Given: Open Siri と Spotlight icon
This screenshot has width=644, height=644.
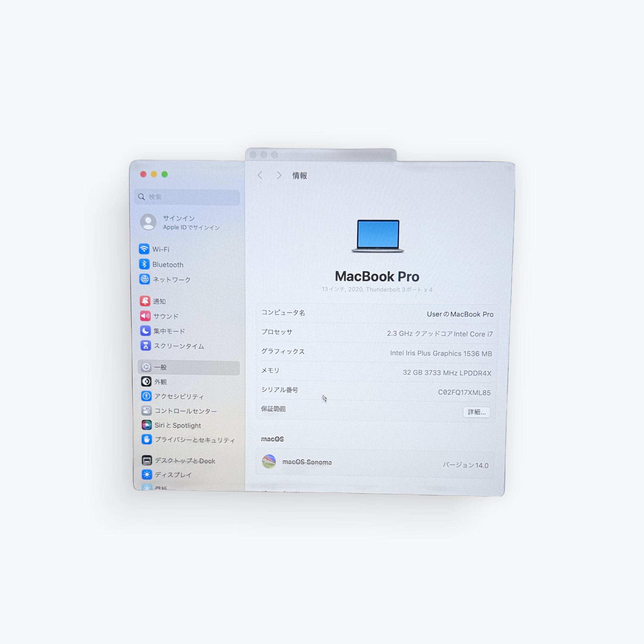Looking at the screenshot, I should click(x=147, y=425).
